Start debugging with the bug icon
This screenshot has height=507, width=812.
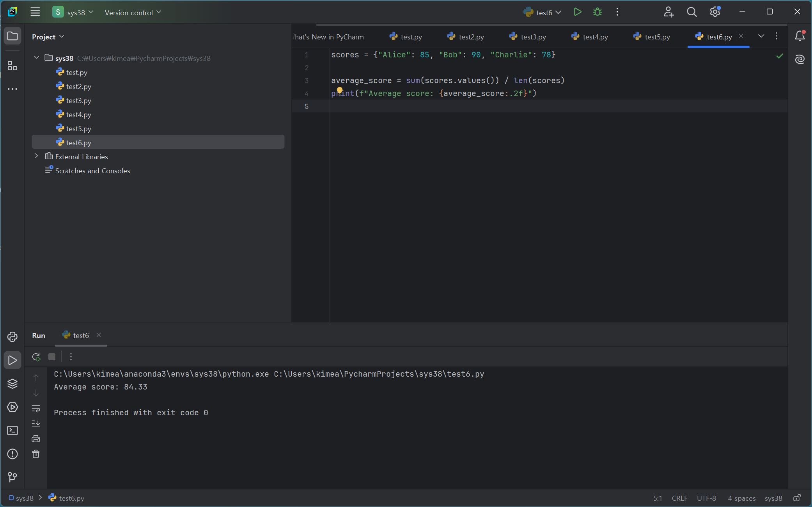597,12
